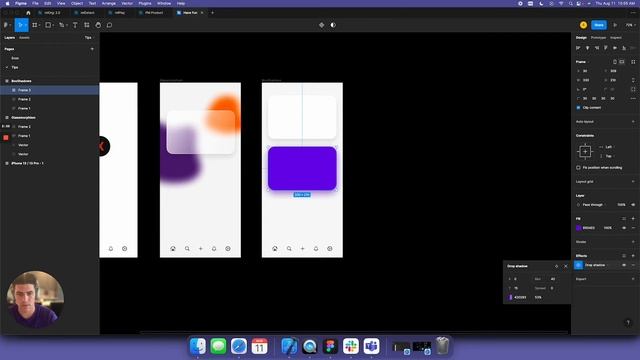640x360 pixels.
Task: Remove the Drop shadow effect
Action: 633,265
